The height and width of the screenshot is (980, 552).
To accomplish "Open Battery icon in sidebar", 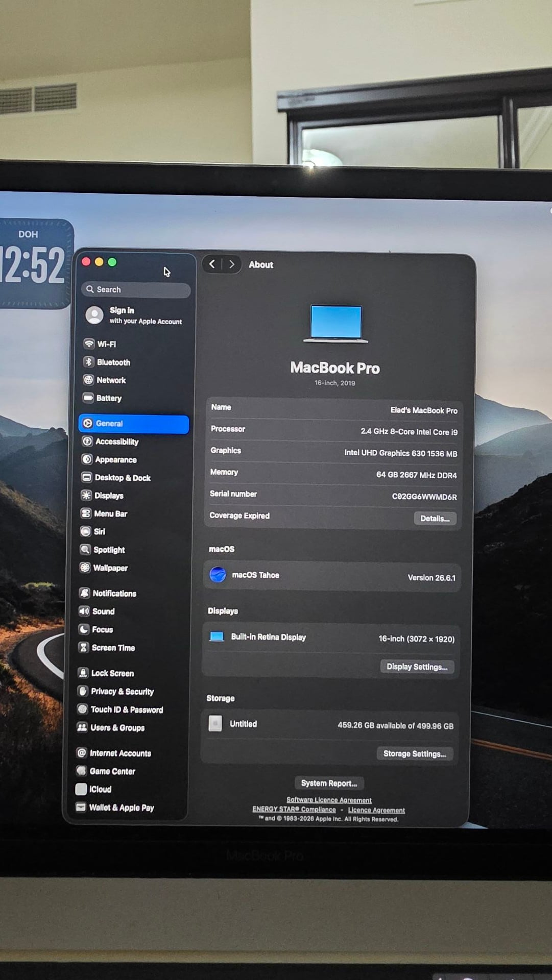I will point(88,398).
